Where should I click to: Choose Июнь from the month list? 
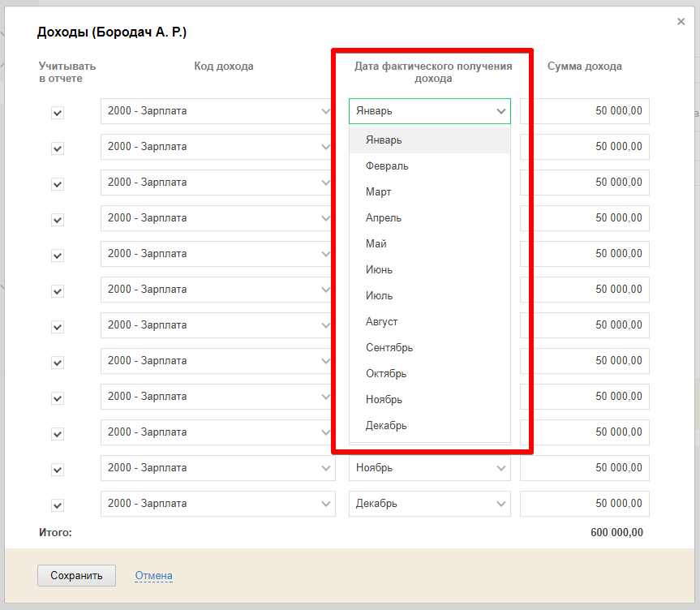(429, 270)
